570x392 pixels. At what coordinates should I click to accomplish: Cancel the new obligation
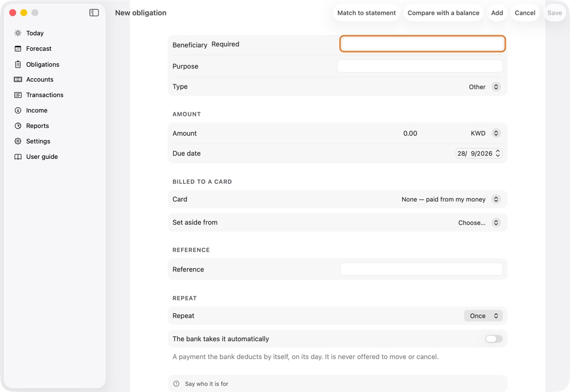point(525,13)
